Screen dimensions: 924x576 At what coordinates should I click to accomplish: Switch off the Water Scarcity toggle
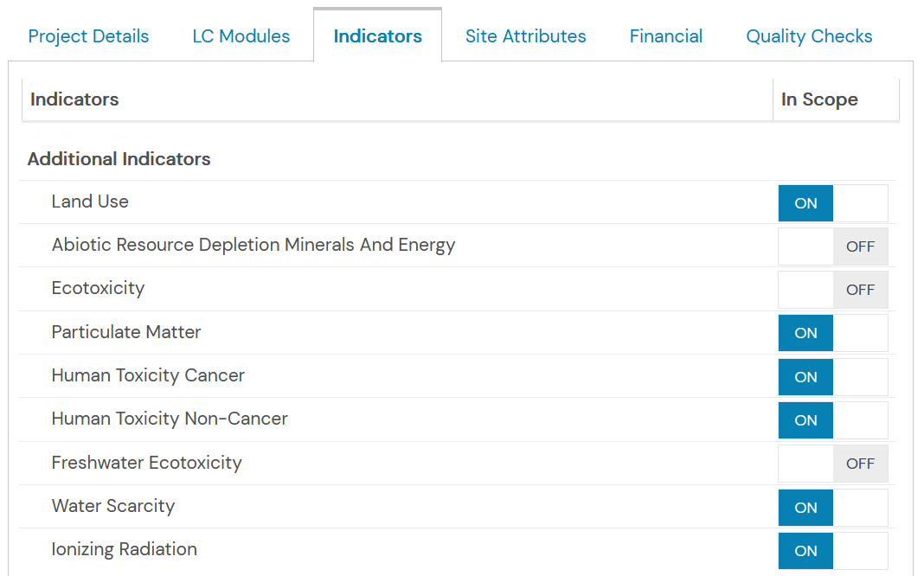pos(832,507)
